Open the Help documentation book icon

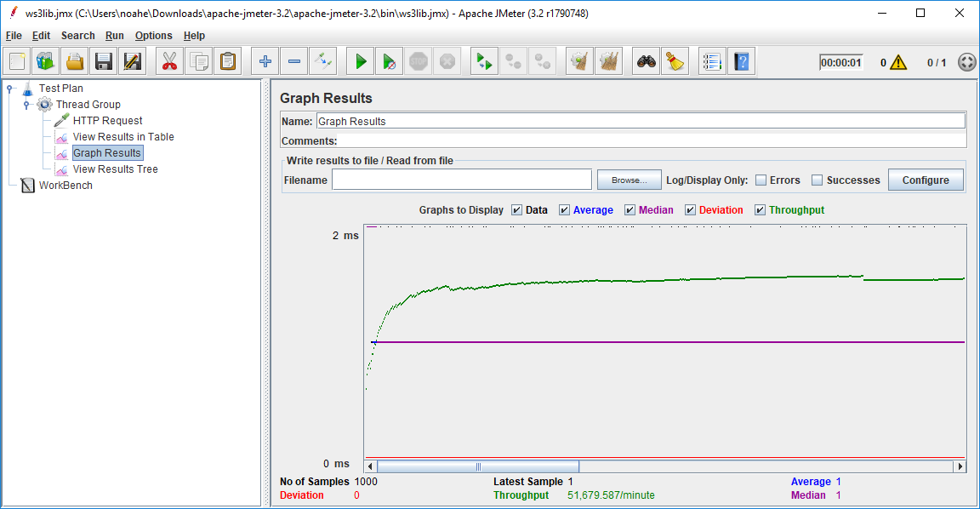[x=741, y=60]
